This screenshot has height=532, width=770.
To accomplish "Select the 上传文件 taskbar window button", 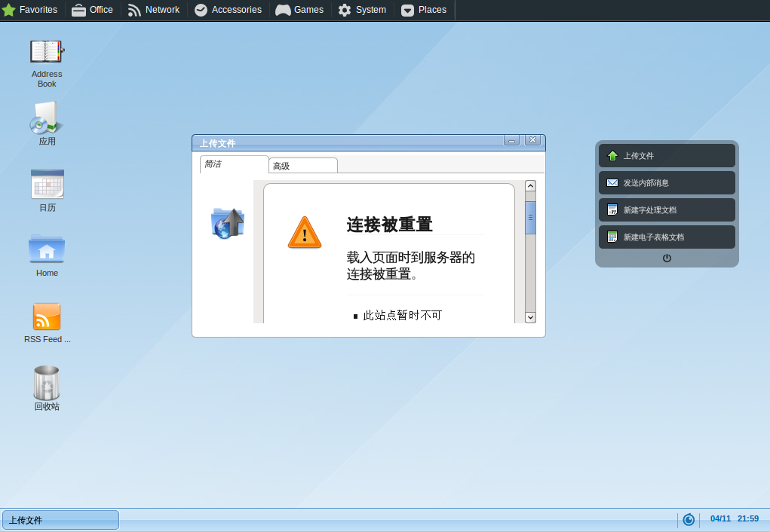I will 60,520.
